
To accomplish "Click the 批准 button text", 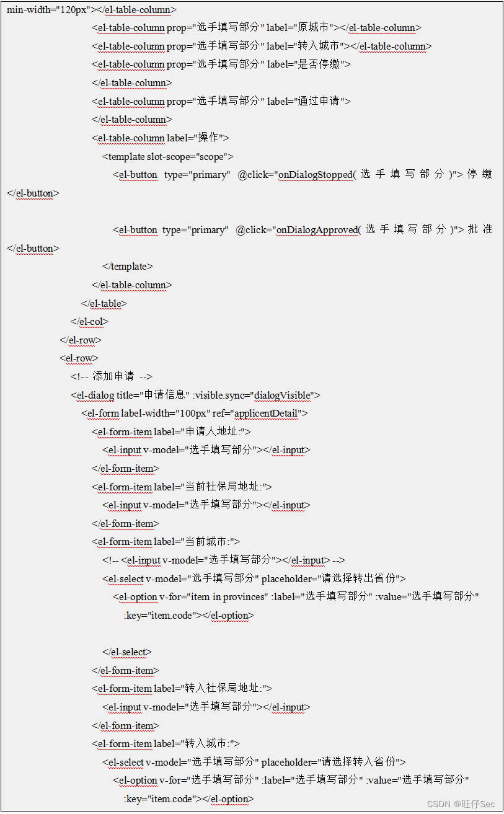I will pyautogui.click(x=481, y=230).
